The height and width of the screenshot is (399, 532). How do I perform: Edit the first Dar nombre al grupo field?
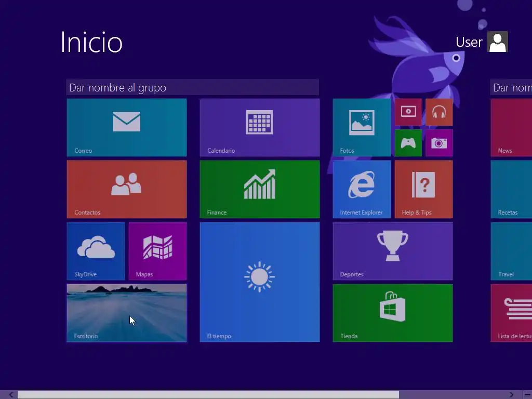point(192,87)
